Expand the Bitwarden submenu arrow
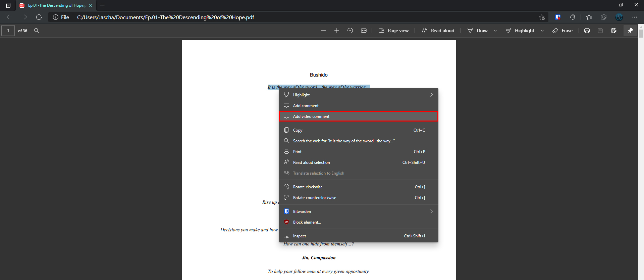This screenshot has height=280, width=644. [432, 212]
